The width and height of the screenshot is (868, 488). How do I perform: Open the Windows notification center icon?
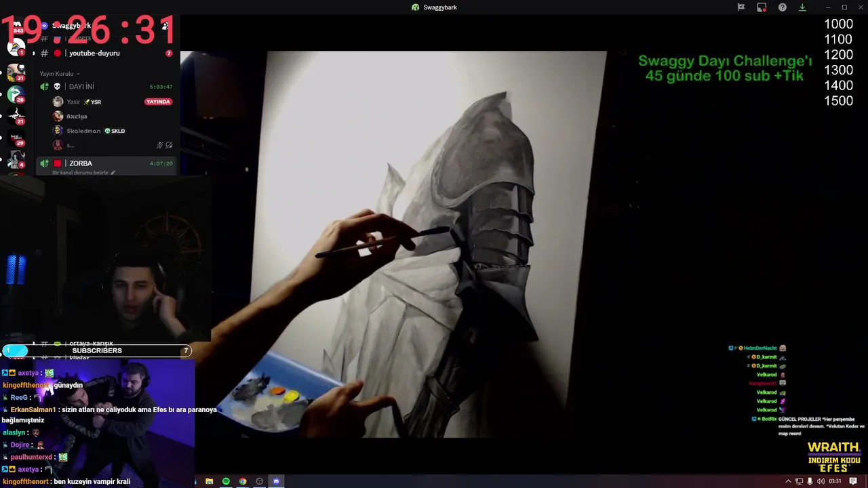[x=853, y=481]
